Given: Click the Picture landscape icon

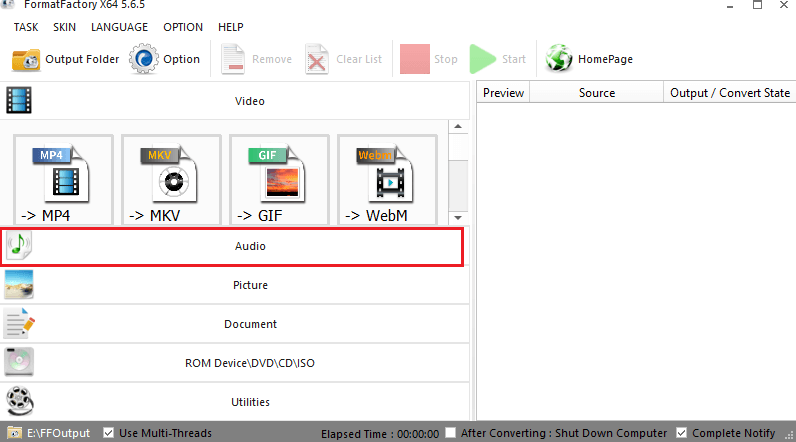Looking at the screenshot, I should 19,285.
